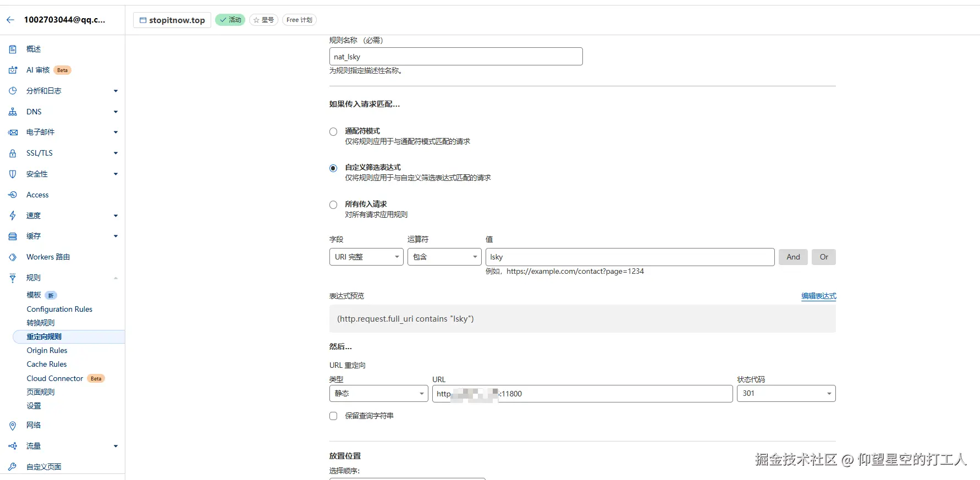Image resolution: width=980 pixels, height=480 pixels.
Task: Click the 分析和日志 clock icon
Action: tap(13, 91)
